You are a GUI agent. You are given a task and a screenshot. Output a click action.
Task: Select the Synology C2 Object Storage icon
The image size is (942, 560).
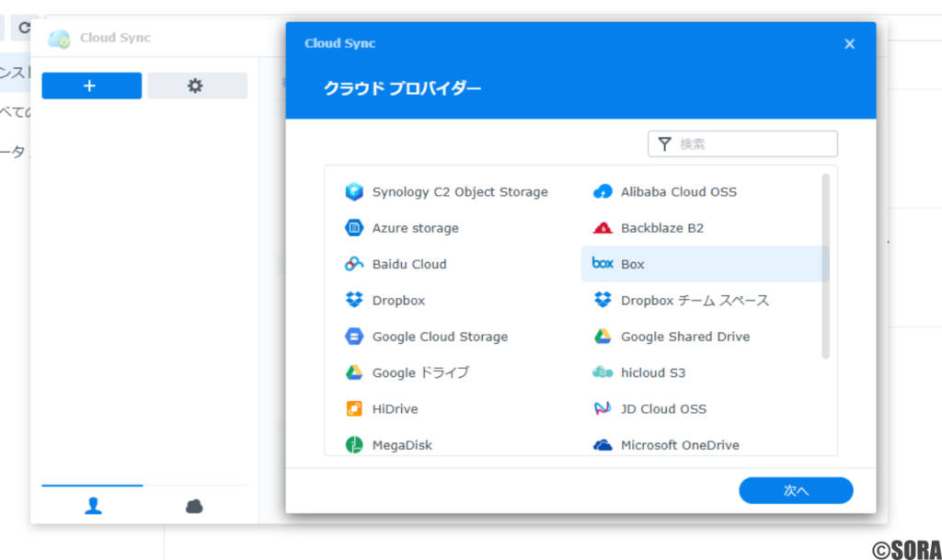pos(354,191)
